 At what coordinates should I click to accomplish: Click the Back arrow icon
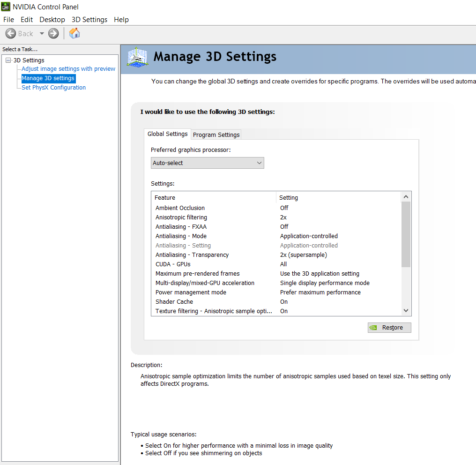coord(11,33)
